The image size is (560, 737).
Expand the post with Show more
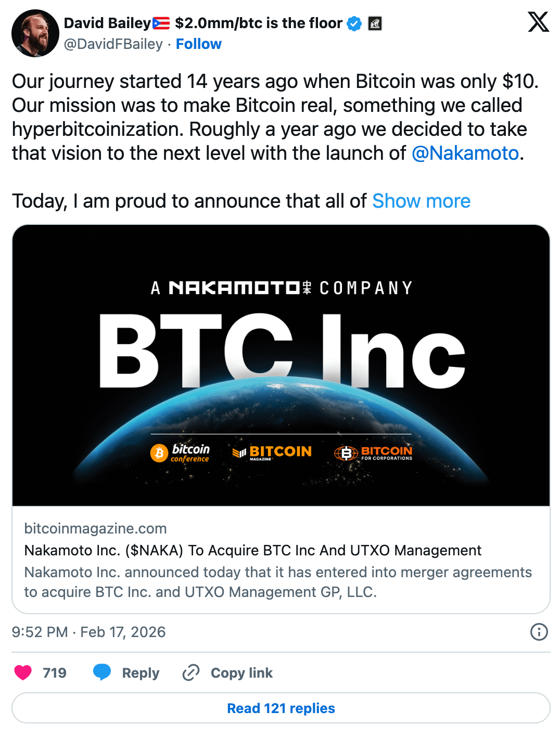tap(421, 201)
